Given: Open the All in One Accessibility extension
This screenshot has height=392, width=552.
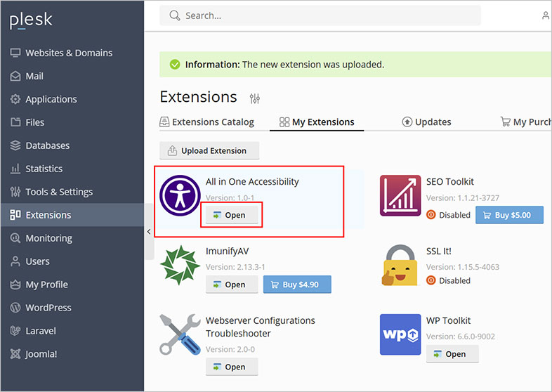Looking at the screenshot, I should pyautogui.click(x=230, y=215).
